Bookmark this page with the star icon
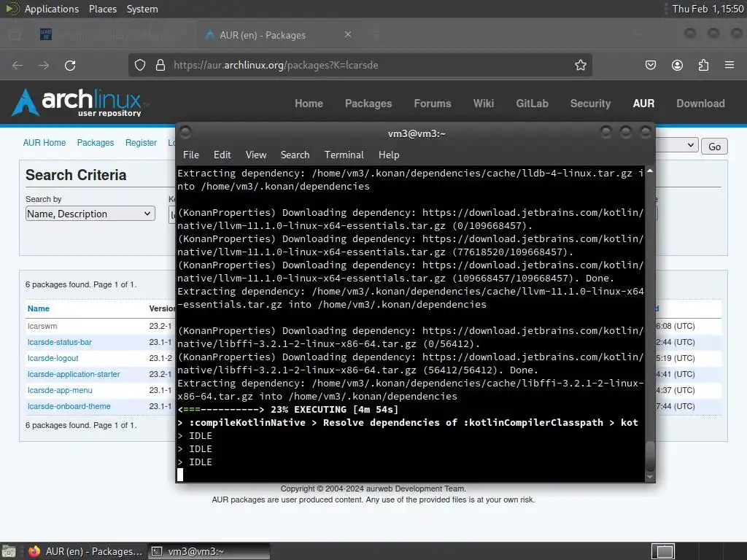The width and height of the screenshot is (747, 560). pyautogui.click(x=580, y=65)
